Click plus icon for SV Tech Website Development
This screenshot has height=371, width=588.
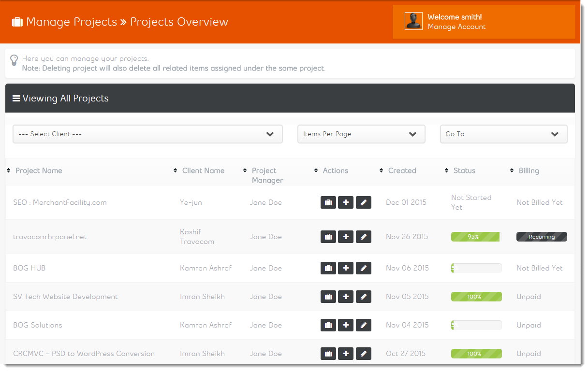346,297
